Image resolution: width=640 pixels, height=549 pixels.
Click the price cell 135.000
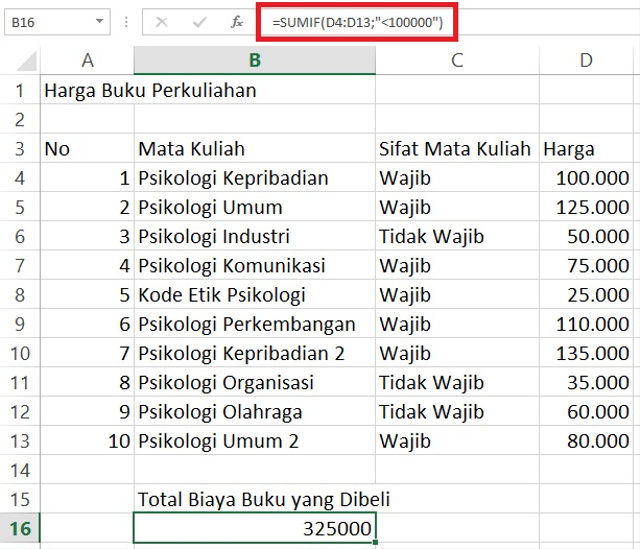click(x=586, y=353)
